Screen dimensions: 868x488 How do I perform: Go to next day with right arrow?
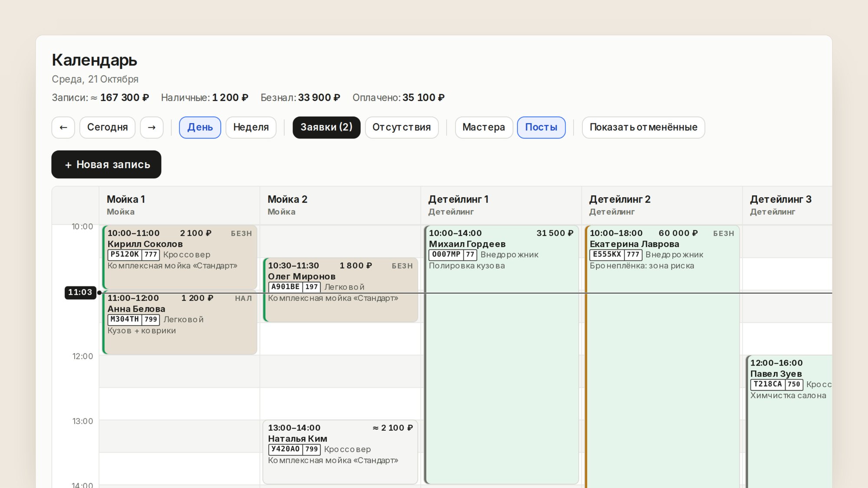[151, 128]
